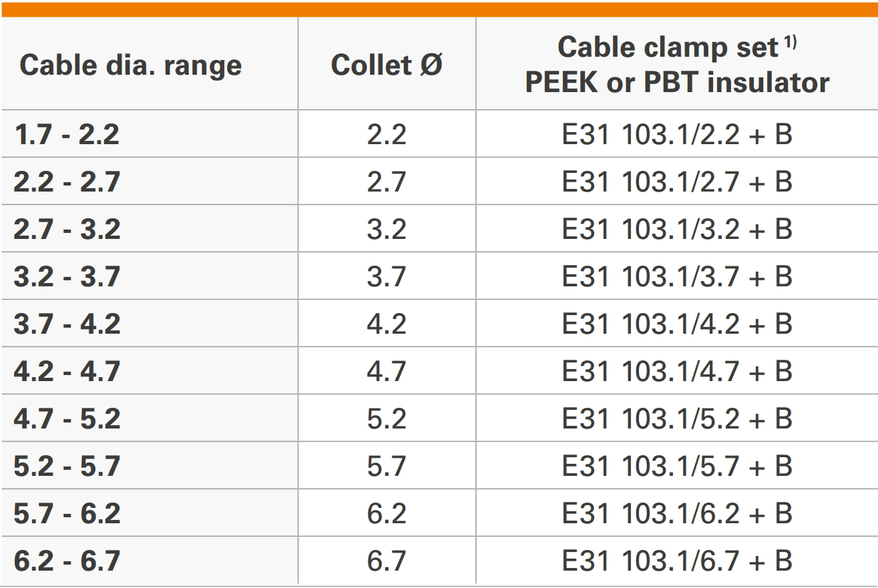This screenshot has height=588, width=878.
Task: Select the 1.7 - 2.2 cable range cell
Action: (x=67, y=135)
